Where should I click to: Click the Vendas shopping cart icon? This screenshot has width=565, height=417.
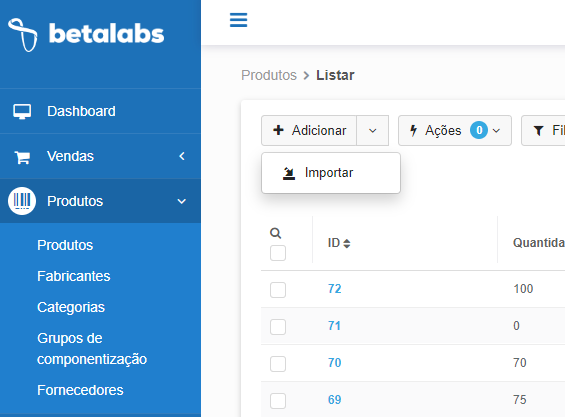(22, 157)
